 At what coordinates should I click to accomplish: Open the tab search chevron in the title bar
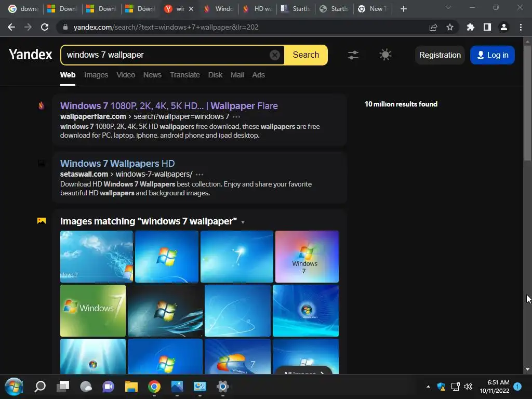(448, 7)
